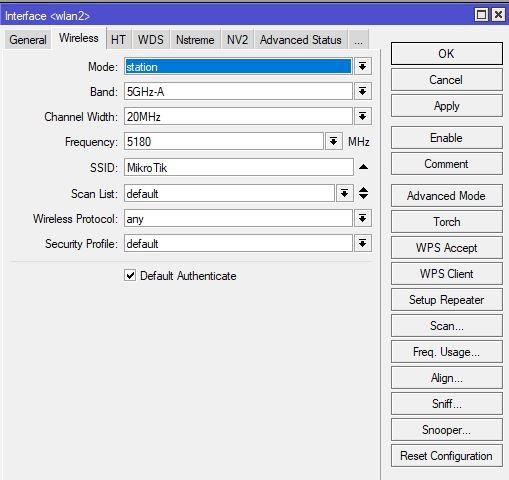Click the Scan List field showing default
The height and width of the screenshot is (480, 509).
pyautogui.click(x=229, y=193)
